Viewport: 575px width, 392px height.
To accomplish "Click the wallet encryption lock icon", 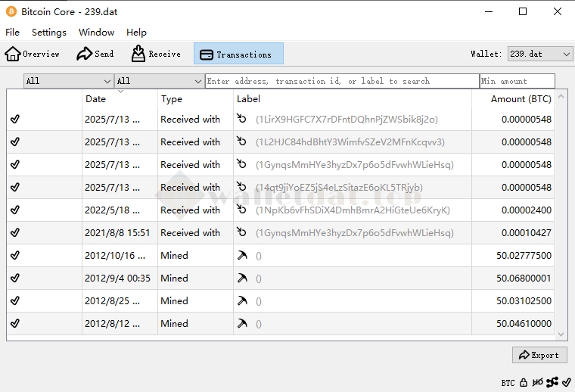I will [x=524, y=383].
